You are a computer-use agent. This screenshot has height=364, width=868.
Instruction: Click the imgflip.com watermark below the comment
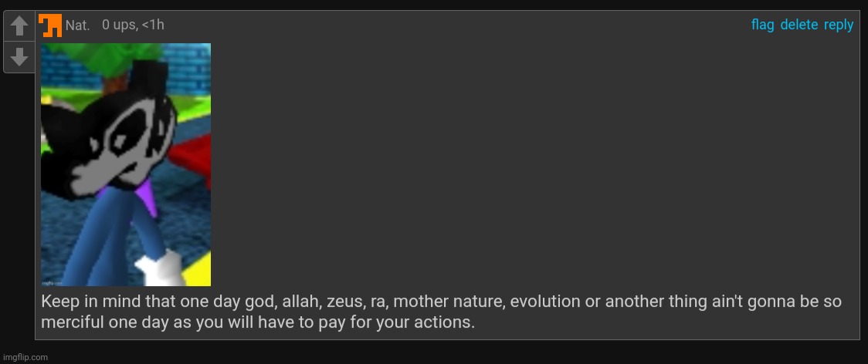[x=25, y=357]
